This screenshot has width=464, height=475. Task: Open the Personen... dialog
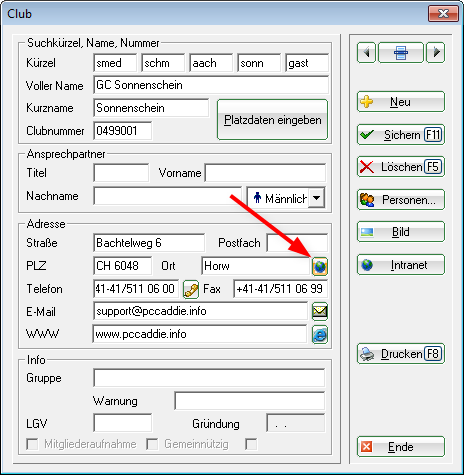[x=401, y=200]
